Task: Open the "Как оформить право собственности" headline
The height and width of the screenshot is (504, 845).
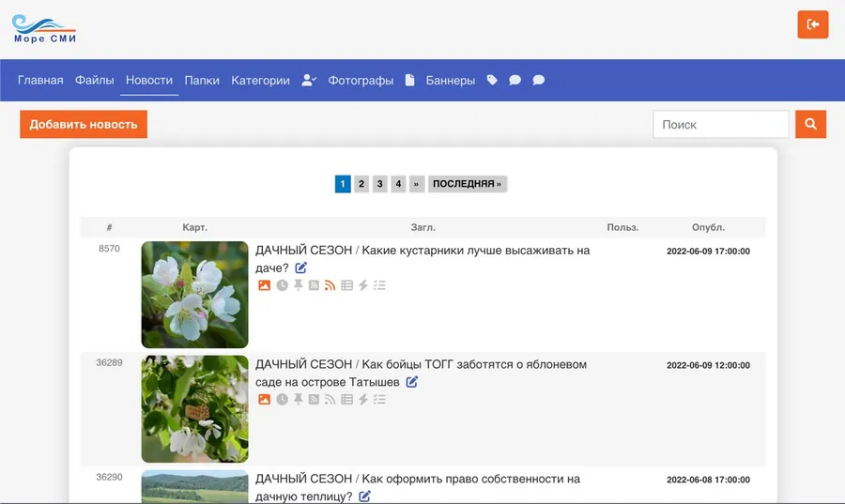Action: tap(418, 487)
